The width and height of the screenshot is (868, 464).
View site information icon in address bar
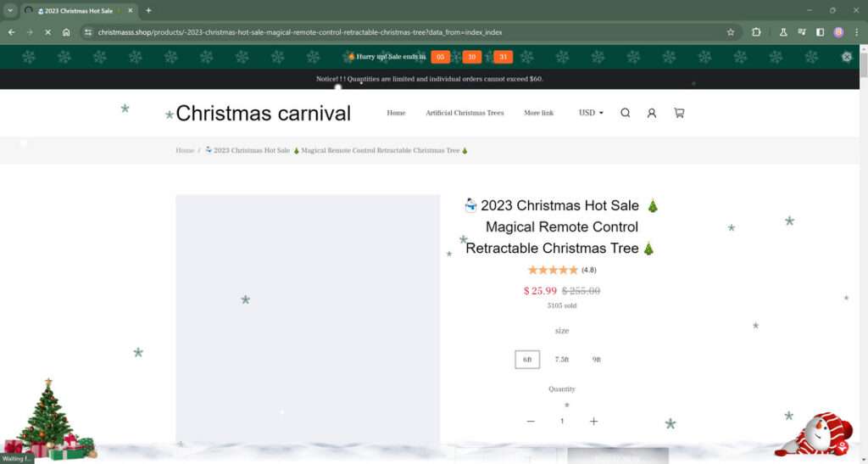coord(87,32)
